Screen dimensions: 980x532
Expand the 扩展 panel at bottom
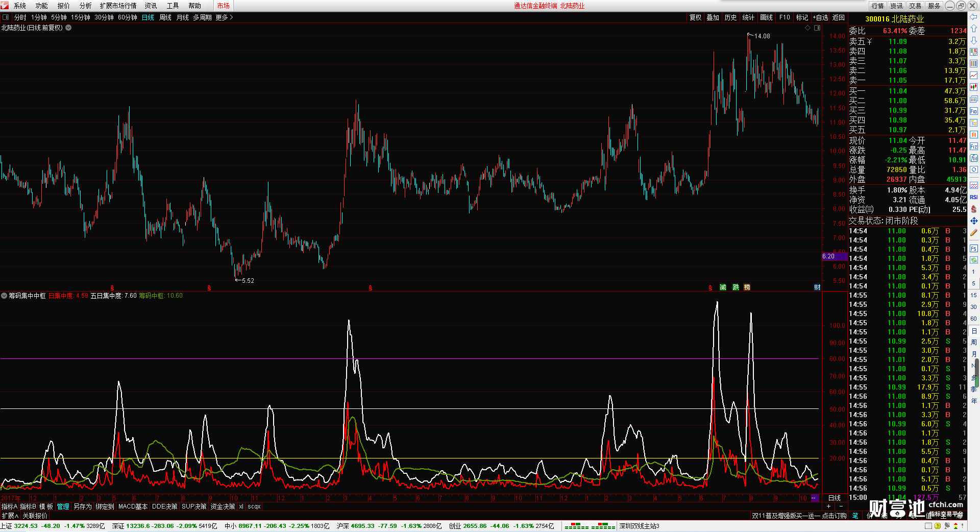(10, 516)
